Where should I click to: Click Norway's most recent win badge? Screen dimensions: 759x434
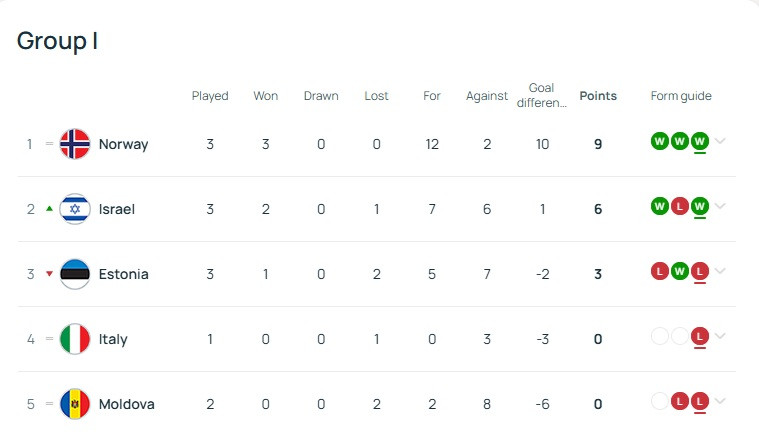click(x=699, y=141)
